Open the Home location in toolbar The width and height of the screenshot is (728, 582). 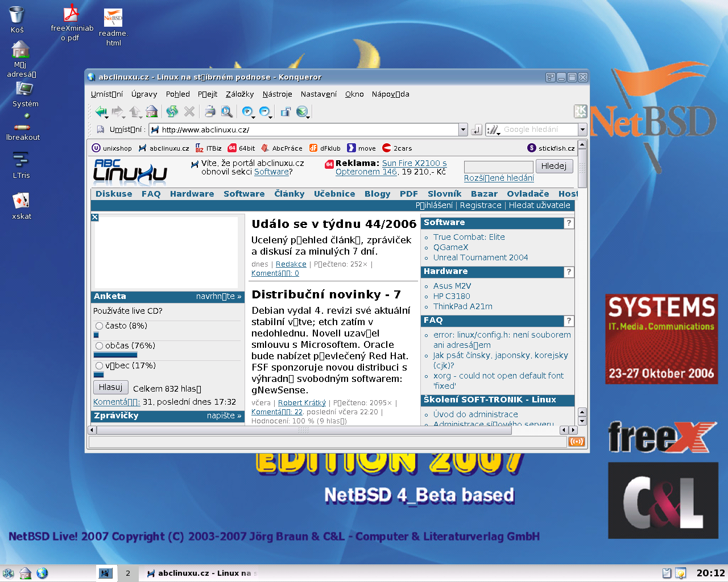coord(151,111)
